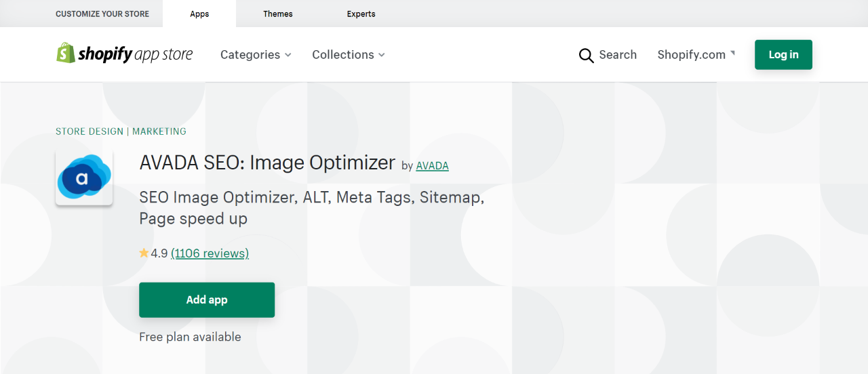Screen dimensions: 868x374
Task: Click the 4.9 rating value
Action: click(159, 253)
